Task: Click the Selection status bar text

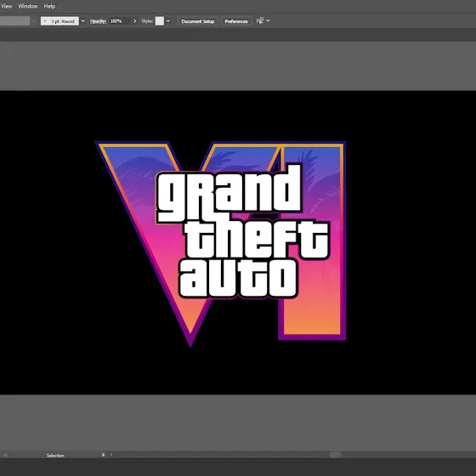Action: coord(55,456)
